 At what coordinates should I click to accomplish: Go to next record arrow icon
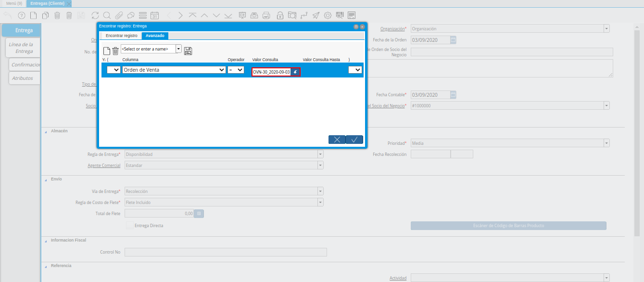pyautogui.click(x=216, y=15)
